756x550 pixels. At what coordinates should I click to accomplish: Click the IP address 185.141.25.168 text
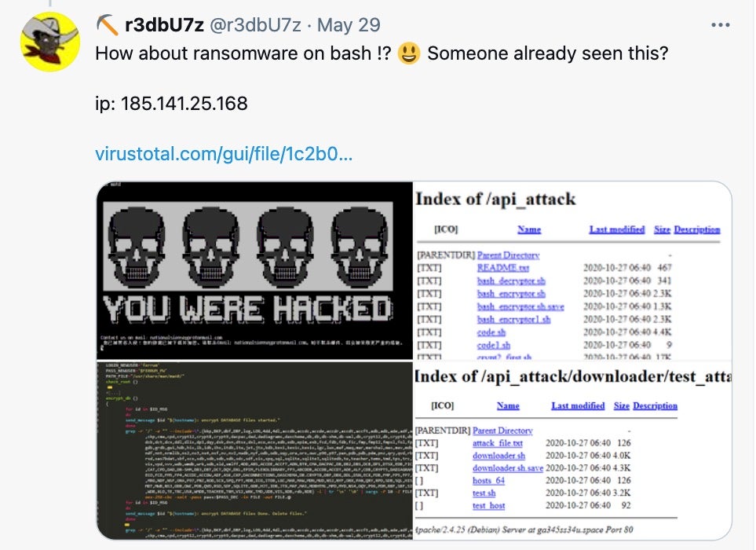[x=184, y=103]
